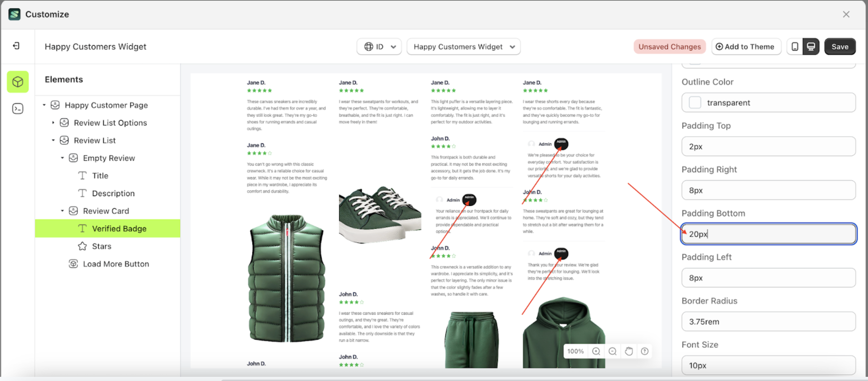Click the Title text icon under Empty Review

pyautogui.click(x=82, y=176)
